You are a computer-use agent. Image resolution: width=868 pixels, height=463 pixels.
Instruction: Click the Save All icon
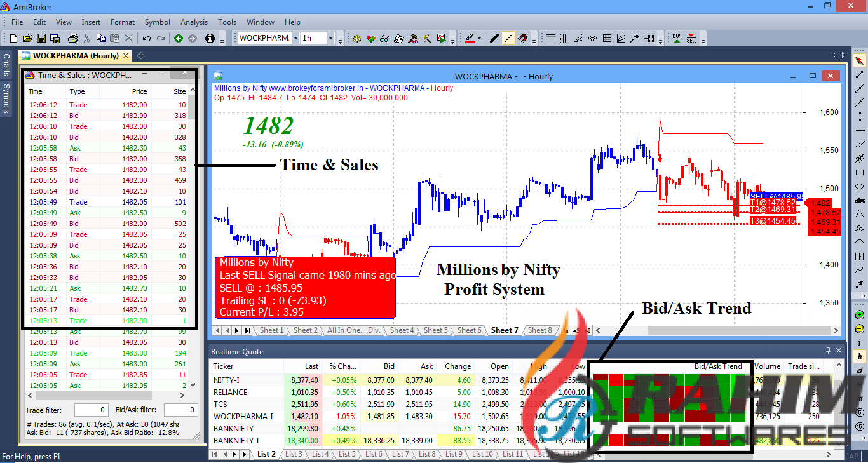coord(55,38)
